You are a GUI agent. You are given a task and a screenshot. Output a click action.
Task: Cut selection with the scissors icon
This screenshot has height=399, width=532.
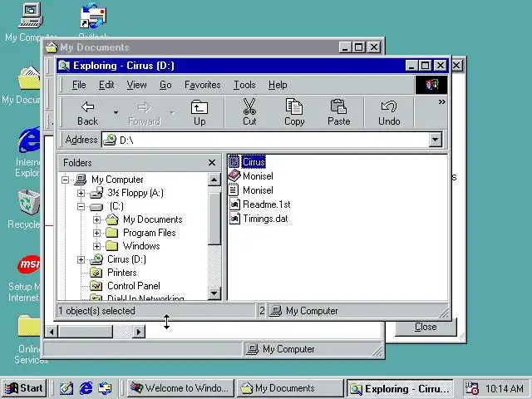(249, 113)
